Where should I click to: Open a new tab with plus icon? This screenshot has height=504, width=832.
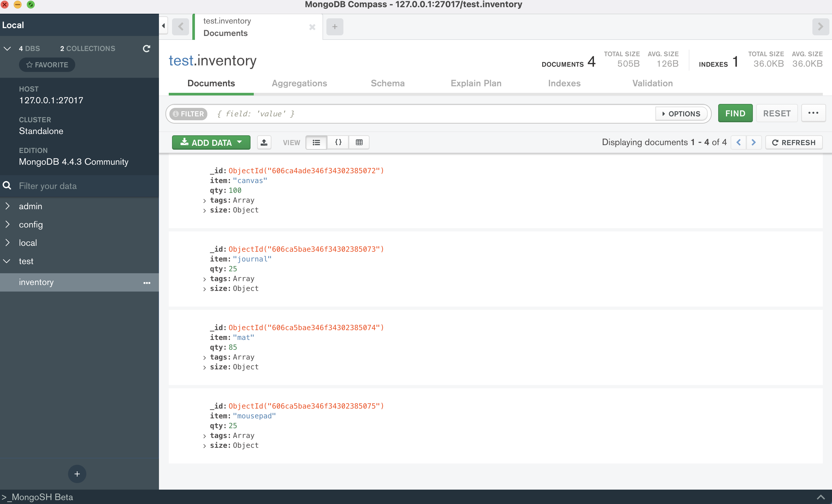335,27
